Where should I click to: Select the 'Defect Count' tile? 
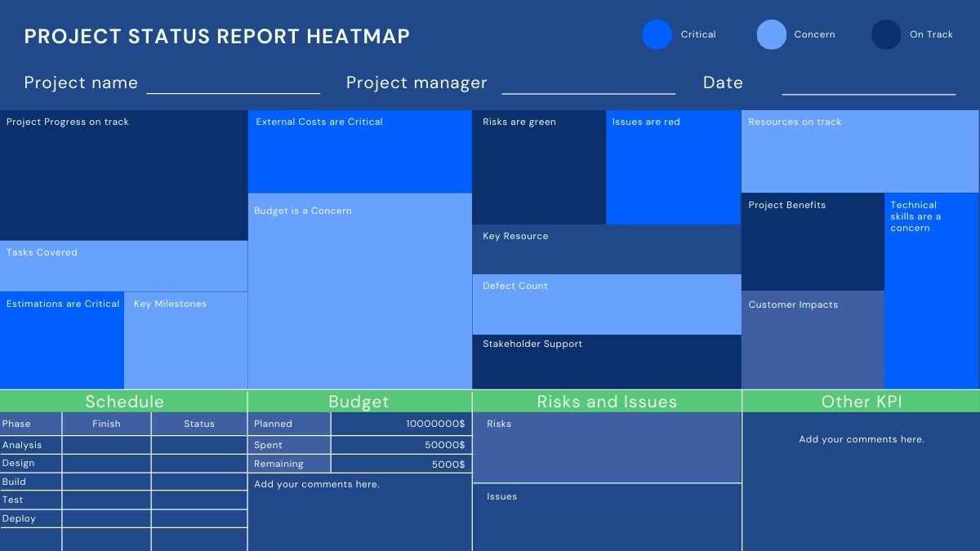point(607,304)
